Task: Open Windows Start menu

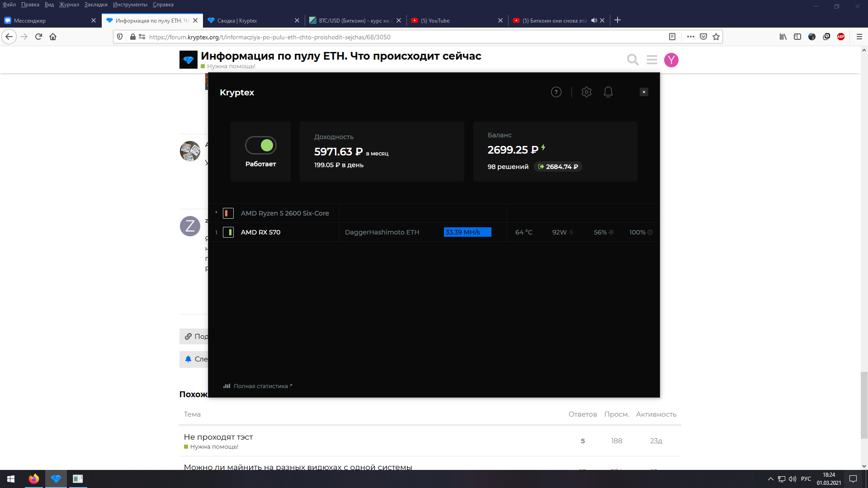Action: 11,479
